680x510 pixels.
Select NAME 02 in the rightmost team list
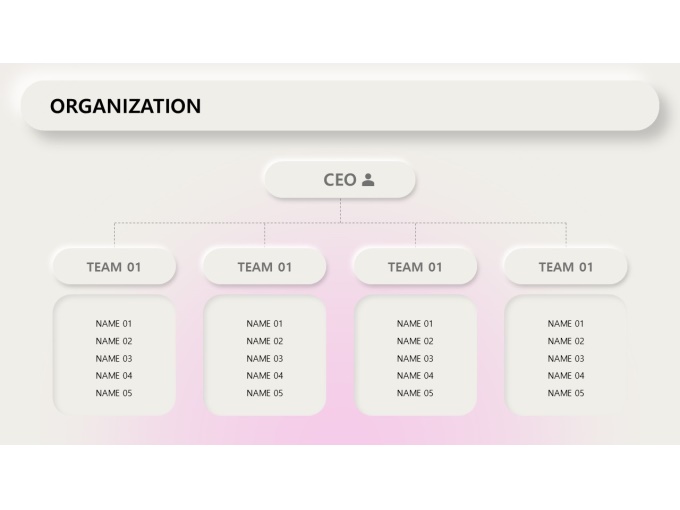[565, 341]
